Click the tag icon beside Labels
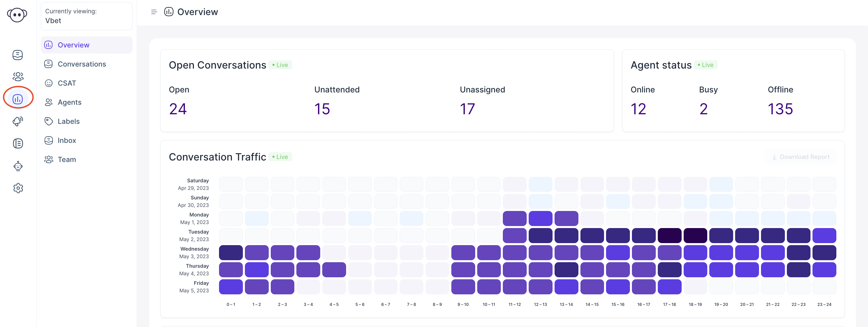 point(48,121)
